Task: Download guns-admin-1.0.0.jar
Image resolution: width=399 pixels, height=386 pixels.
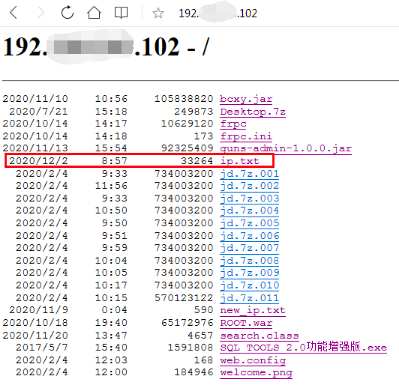Action: 286,148
